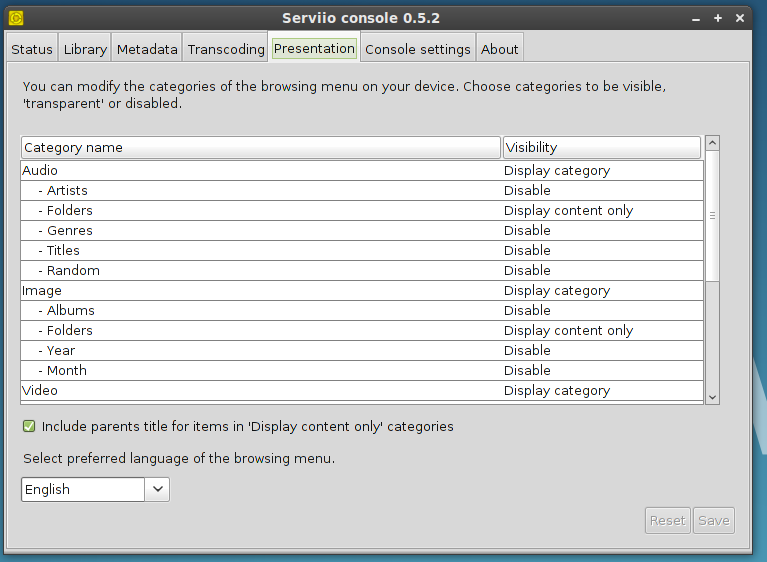Change Audio Folders 'Display content only' cell
767x562 pixels.
click(x=603, y=210)
